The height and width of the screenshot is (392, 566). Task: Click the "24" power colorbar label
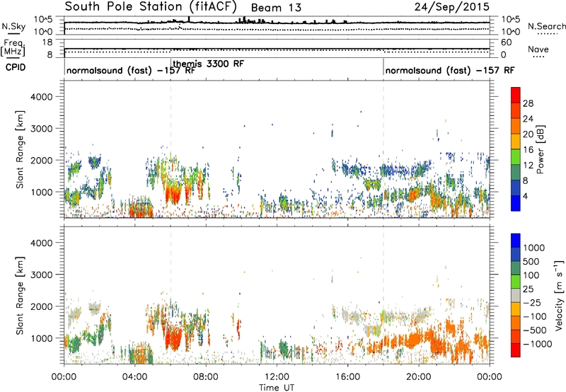pos(528,119)
